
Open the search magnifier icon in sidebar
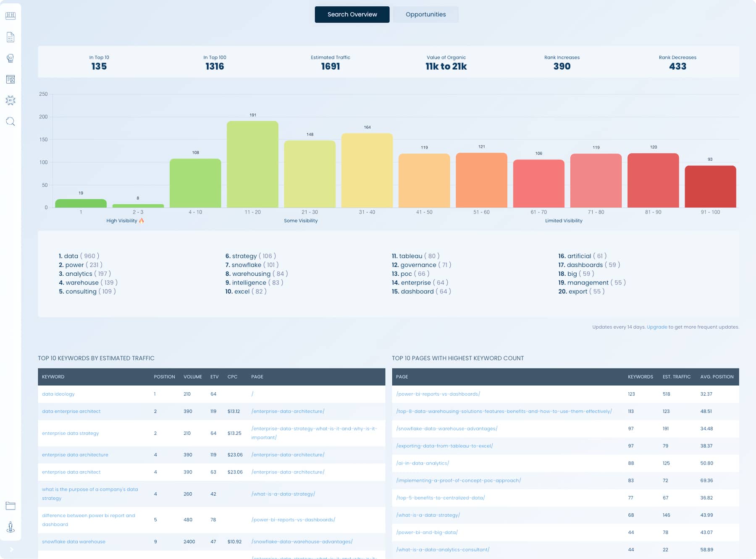[10, 121]
